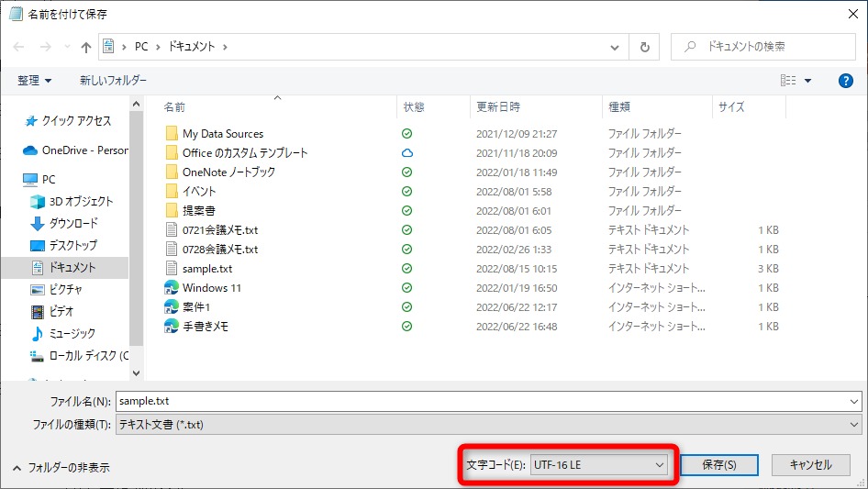The image size is (868, 489).
Task: Close the 名前を付けて保存 dialog
Action: [x=853, y=14]
